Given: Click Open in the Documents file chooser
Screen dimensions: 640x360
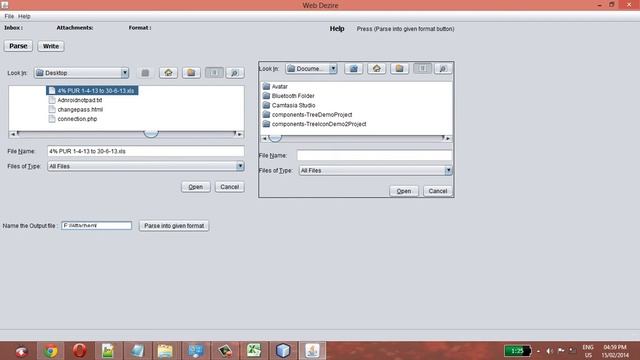Looking at the screenshot, I should coord(404,191).
